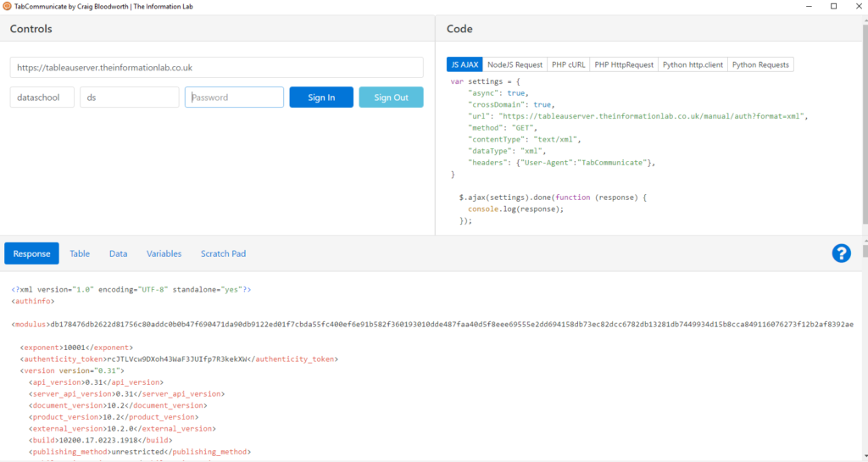Select the Response tab

[31, 253]
